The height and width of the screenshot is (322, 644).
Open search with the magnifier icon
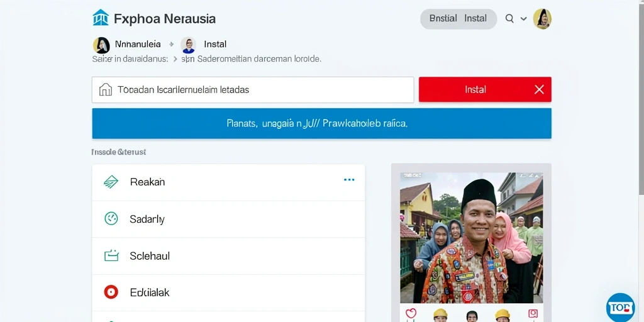[509, 18]
